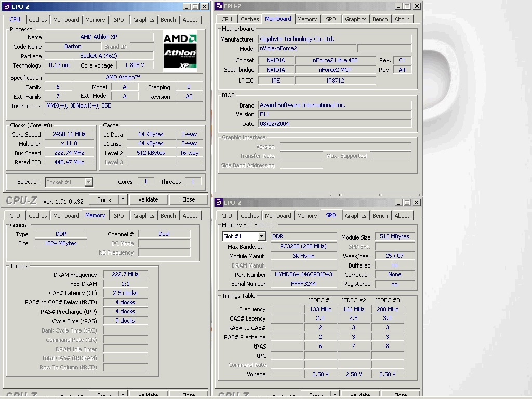532x399 pixels.
Task: Click the JEDEC #2 CAS# Latency 2.5 cell
Action: pyautogui.click(x=353, y=318)
